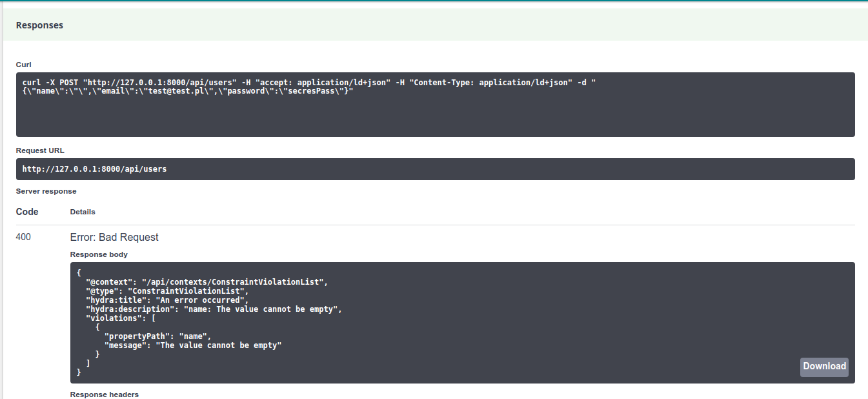Click the JSON payload line of curl command
Viewport: 868px width, 399px height.
[188, 92]
